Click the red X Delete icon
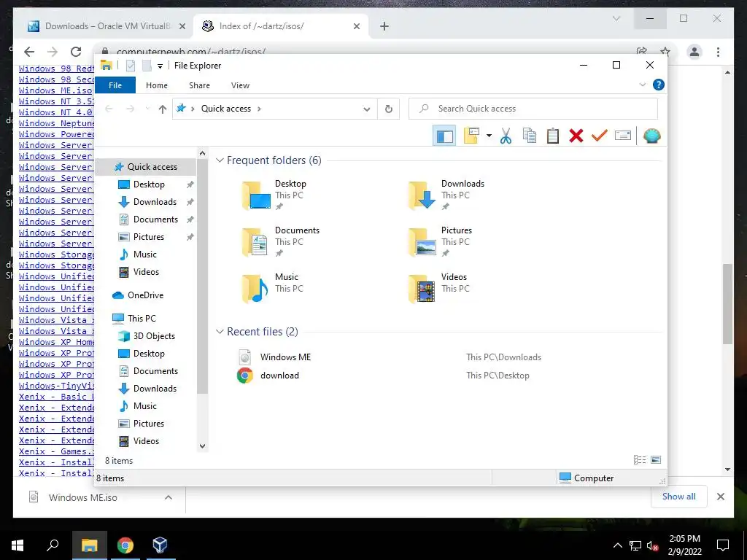The width and height of the screenshot is (747, 560). pyautogui.click(x=576, y=136)
